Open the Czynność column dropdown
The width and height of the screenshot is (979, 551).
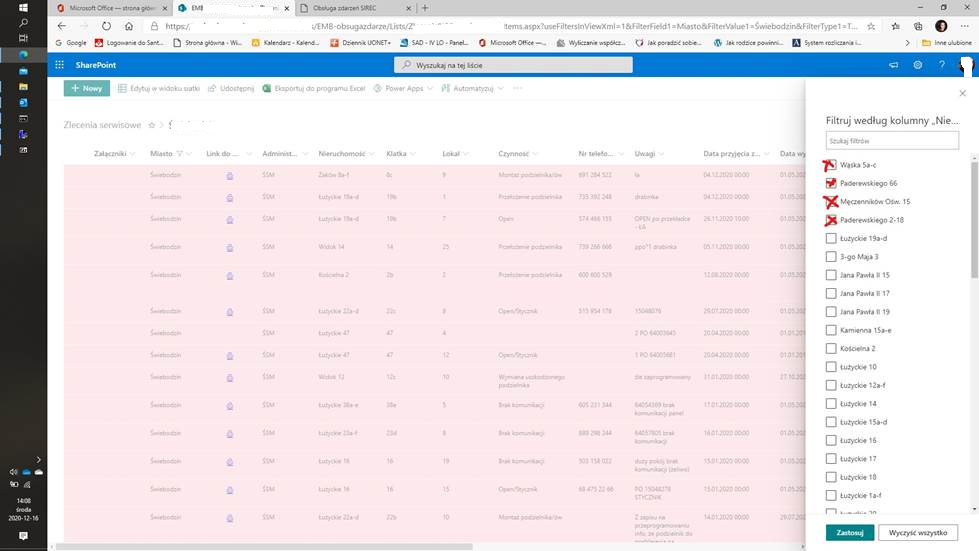[x=535, y=154]
